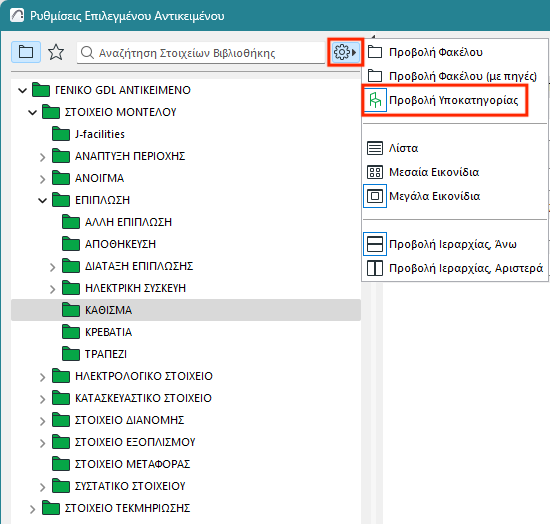This screenshot has width=550, height=524.
Task: Click green folder icon of ΑΝΟΙΓΜΑ
Action: pos(61,178)
